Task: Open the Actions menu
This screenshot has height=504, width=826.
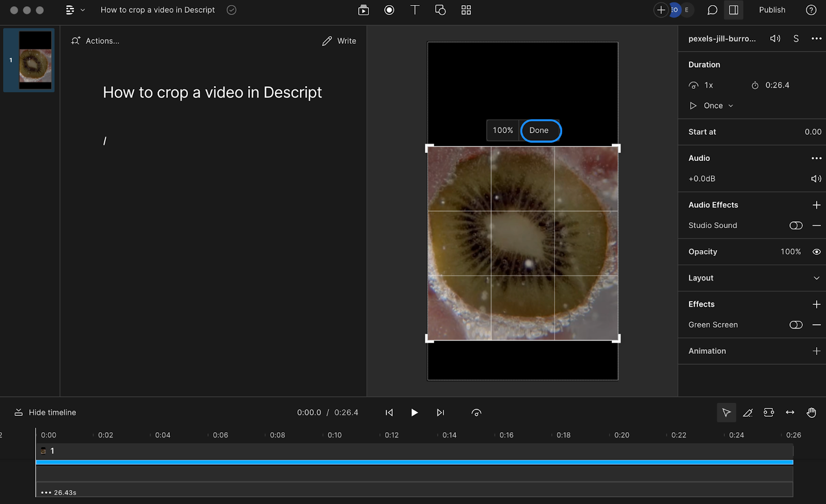Action: (96, 41)
